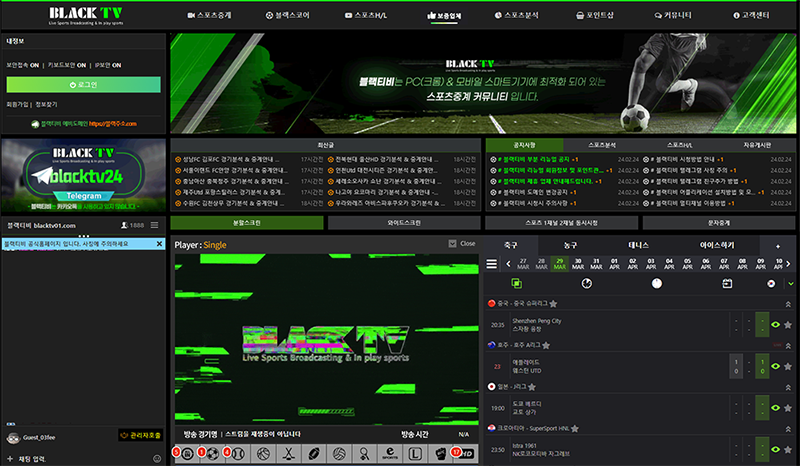Collapse the Australia A-League section
800x466 pixels.
pos(788,346)
